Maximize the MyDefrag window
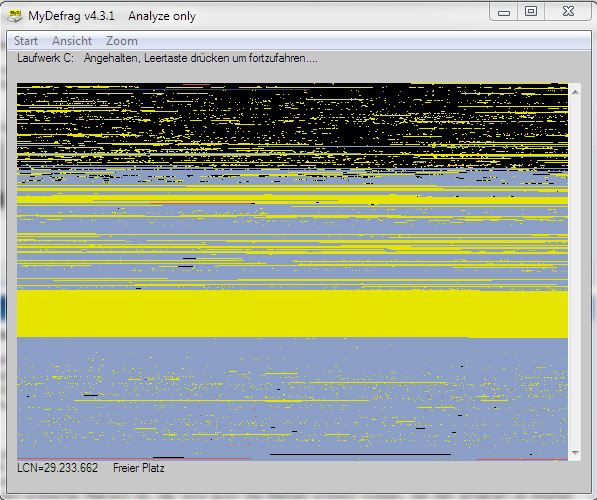This screenshot has height=500, width=597. click(x=531, y=12)
